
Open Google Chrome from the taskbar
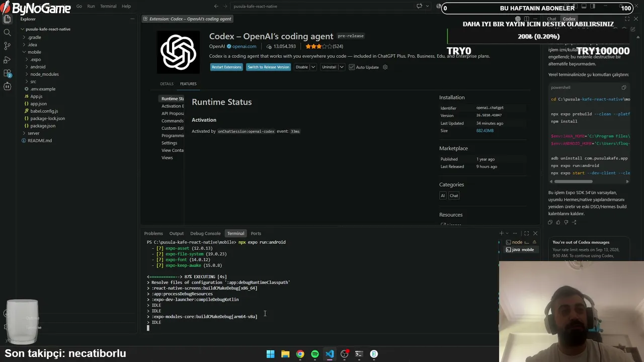click(x=300, y=354)
